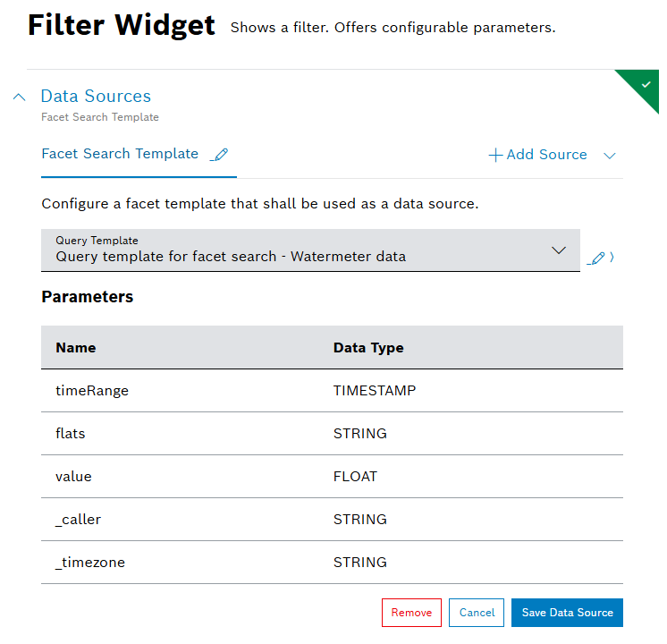Select the flats parameter row
Image resolution: width=667 pixels, height=644 pixels.
tap(332, 434)
